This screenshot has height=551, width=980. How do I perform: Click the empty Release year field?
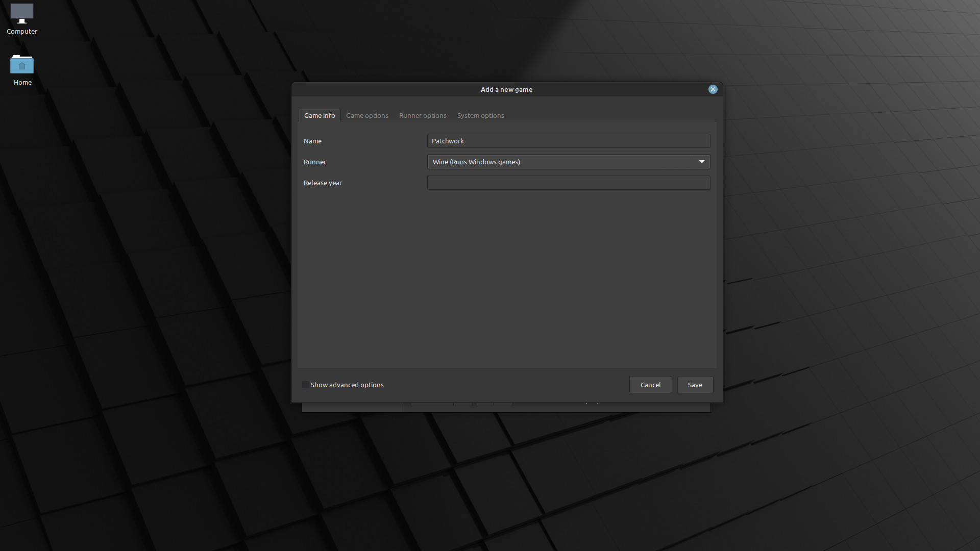(x=569, y=183)
